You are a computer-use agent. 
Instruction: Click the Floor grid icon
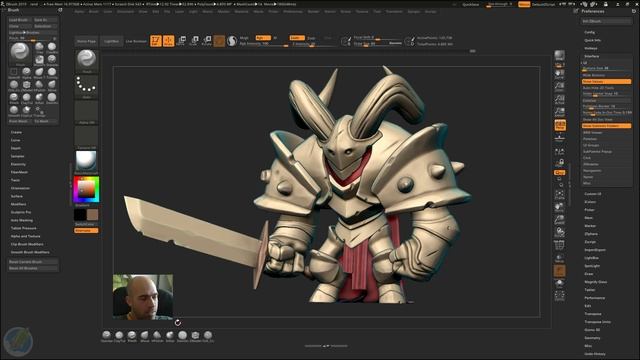pos(560,138)
